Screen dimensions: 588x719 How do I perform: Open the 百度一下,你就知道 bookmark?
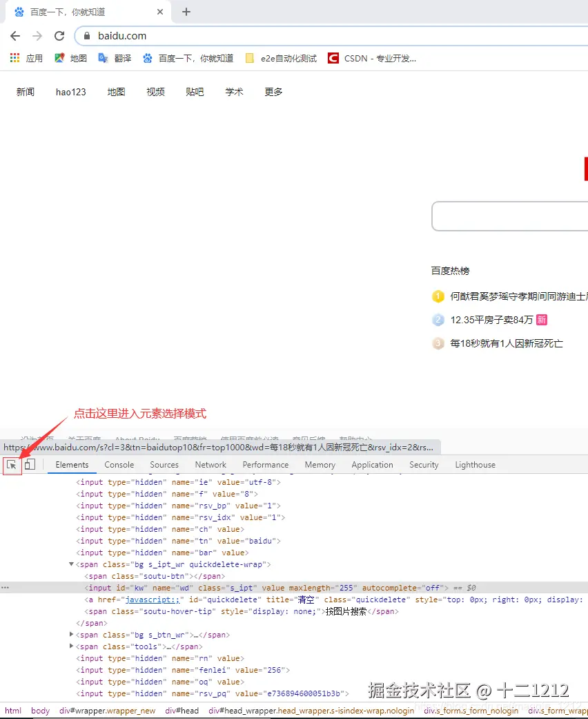[188, 58]
